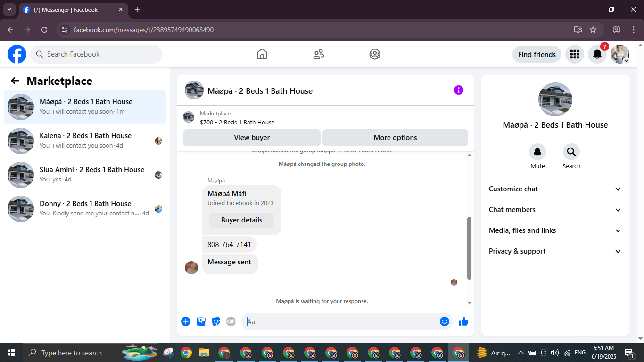Viewport: 644px width, 362px height.
Task: Mute this conversation
Action: coord(537,152)
